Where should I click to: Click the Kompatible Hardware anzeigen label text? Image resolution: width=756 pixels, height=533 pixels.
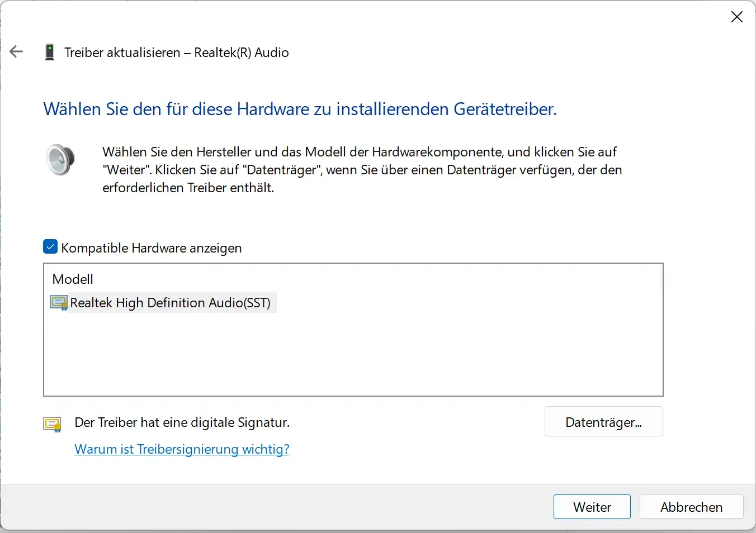(151, 248)
